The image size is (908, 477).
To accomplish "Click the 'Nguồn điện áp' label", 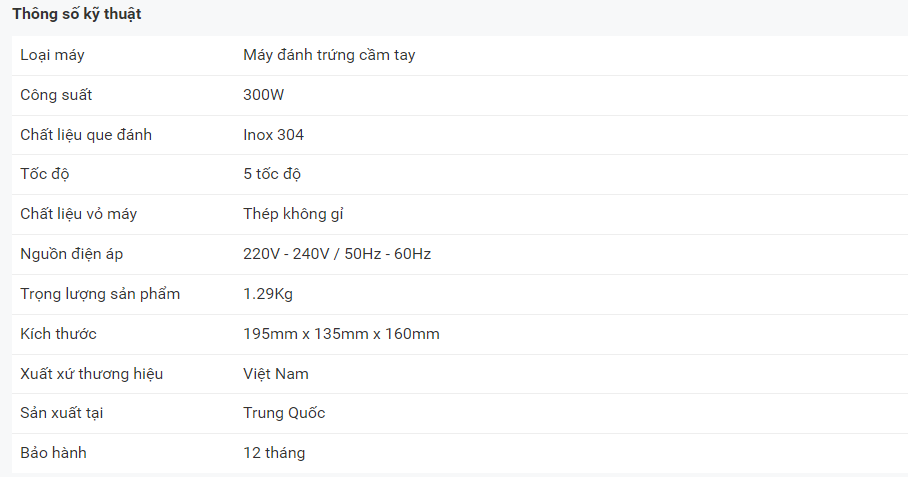I will point(72,254).
